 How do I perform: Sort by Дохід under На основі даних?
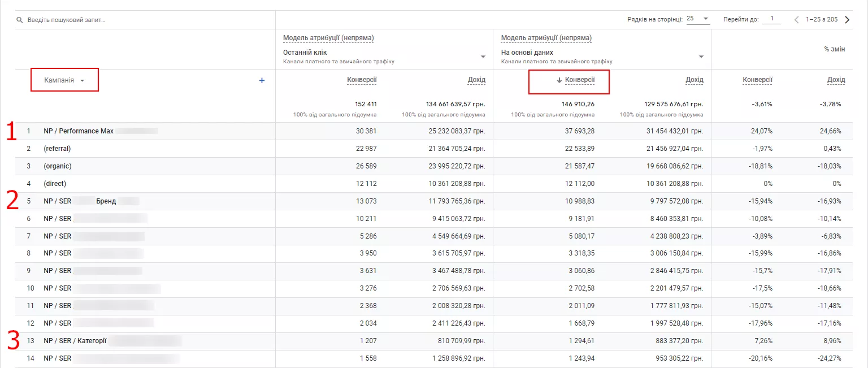pyautogui.click(x=695, y=80)
